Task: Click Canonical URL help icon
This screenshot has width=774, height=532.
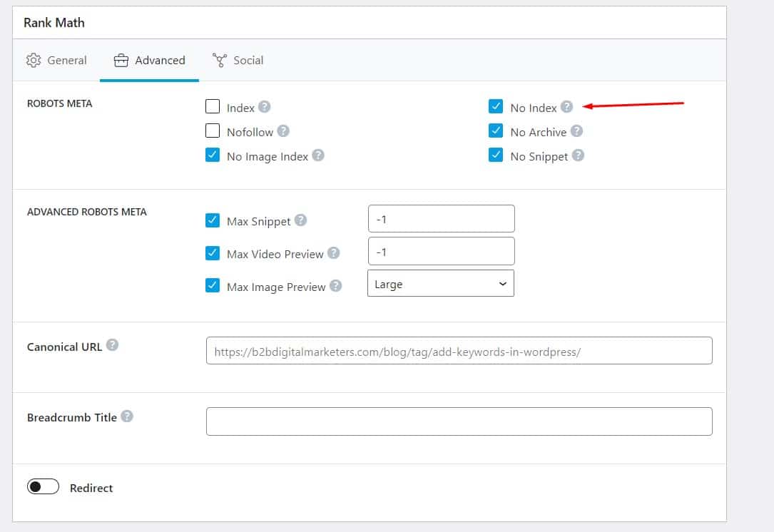Action: click(113, 345)
